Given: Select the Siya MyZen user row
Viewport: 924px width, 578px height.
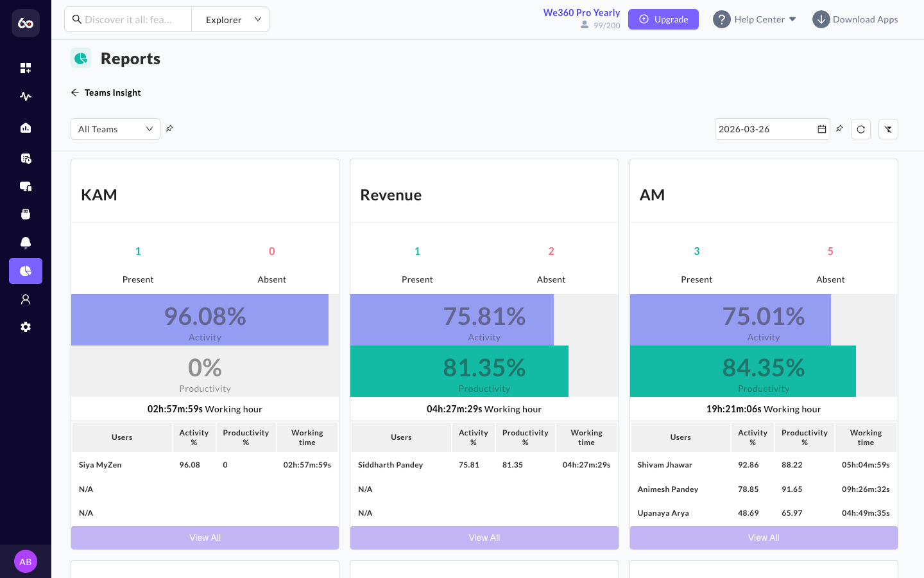Looking at the screenshot, I should pyautogui.click(x=205, y=465).
